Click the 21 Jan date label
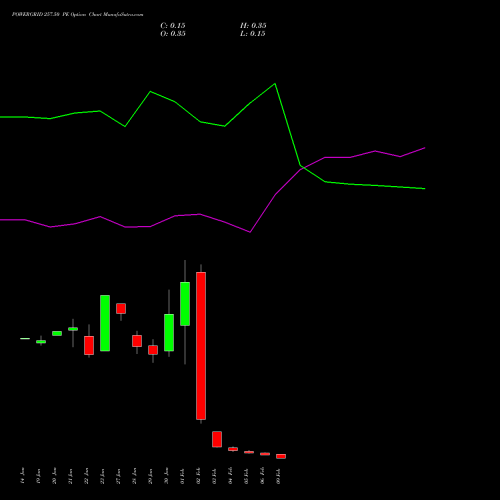This screenshot has width=500, height=500. [x=70, y=476]
